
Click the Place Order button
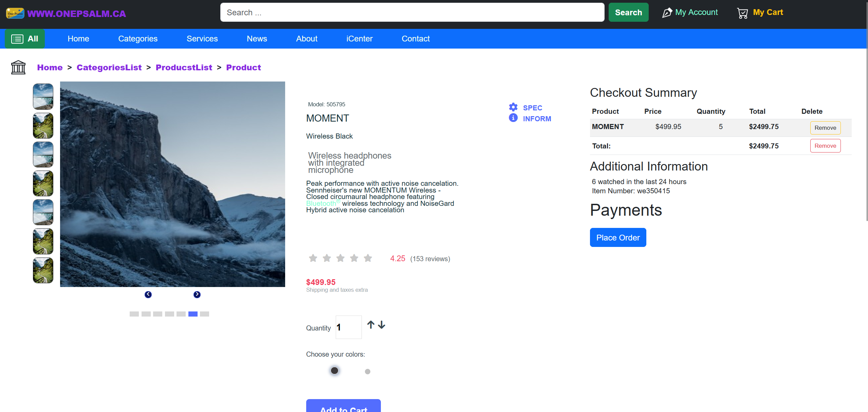(618, 237)
